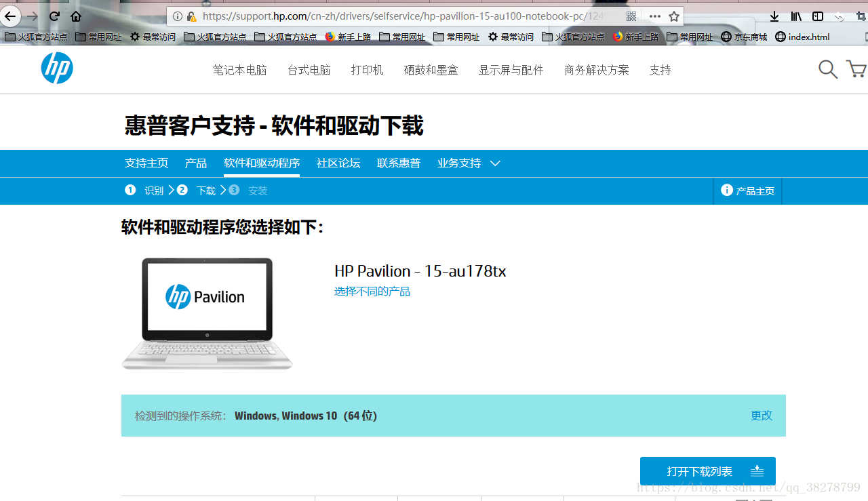Open the browser home page icon
Image resolution: width=868 pixels, height=501 pixels.
coord(76,16)
